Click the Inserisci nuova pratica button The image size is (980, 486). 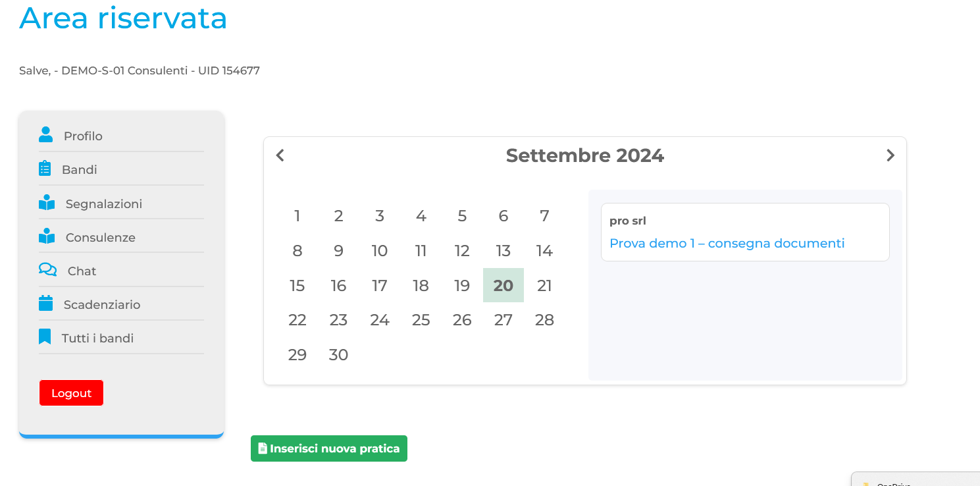(x=328, y=448)
